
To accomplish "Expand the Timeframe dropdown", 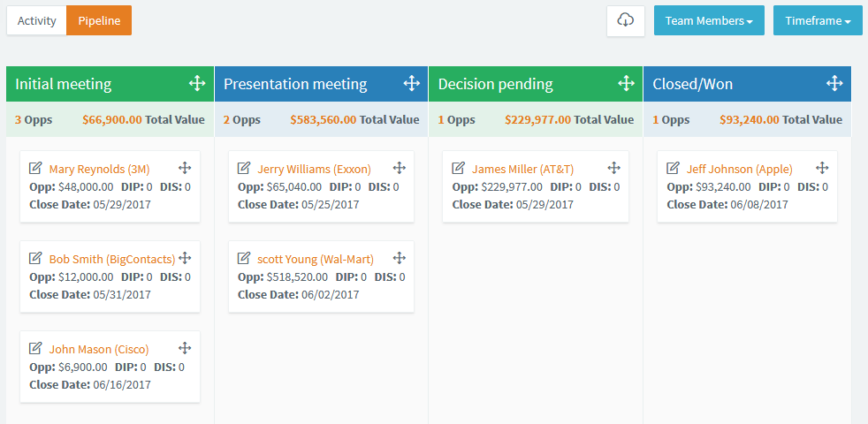I will (818, 20).
